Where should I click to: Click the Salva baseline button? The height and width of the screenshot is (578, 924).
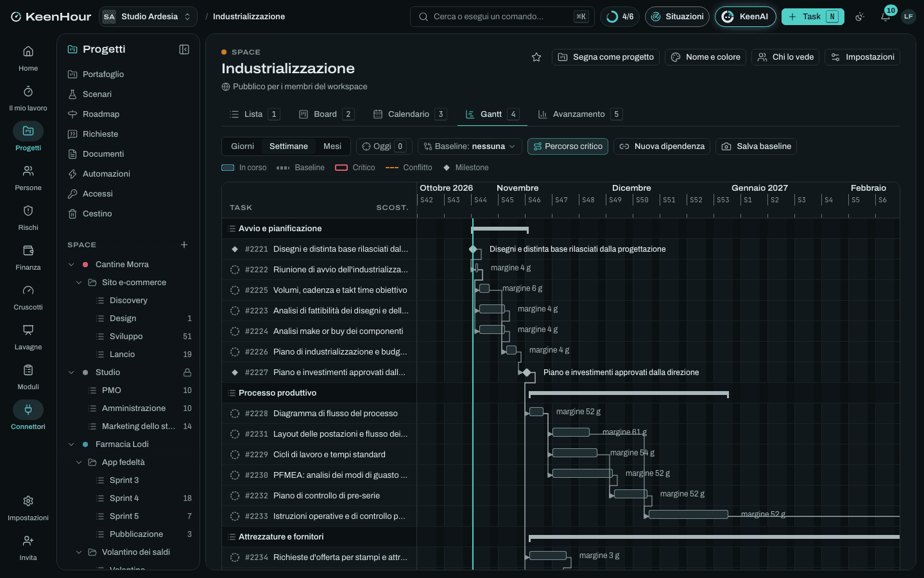coord(756,146)
